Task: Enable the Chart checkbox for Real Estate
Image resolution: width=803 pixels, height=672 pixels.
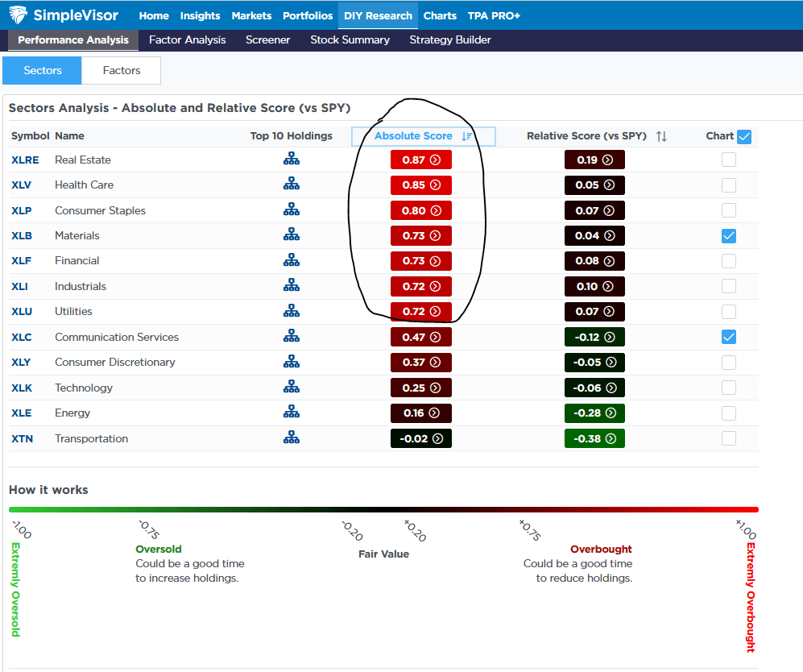Action: pyautogui.click(x=728, y=160)
